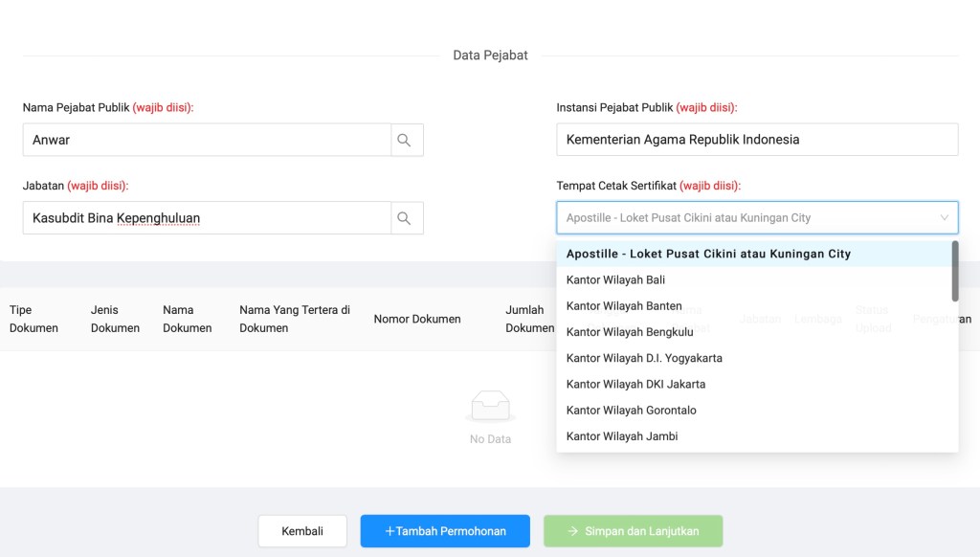Select Kantor Wilayah Gorontalo option
This screenshot has width=980, height=557.
[x=631, y=410]
